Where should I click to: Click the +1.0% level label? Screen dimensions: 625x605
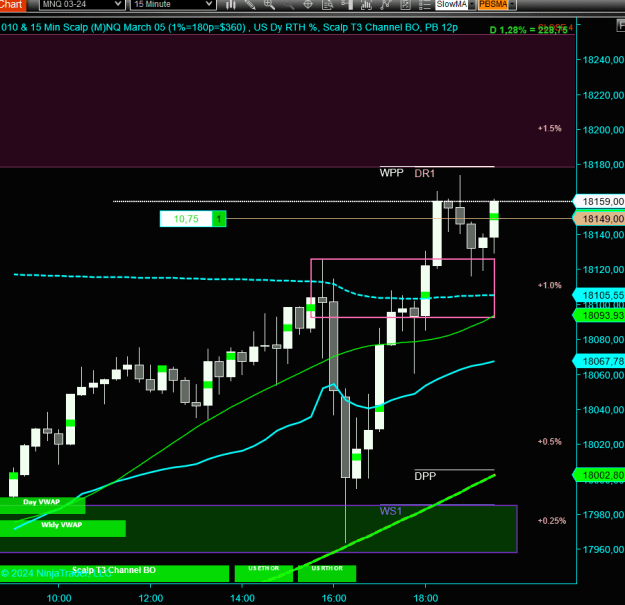coord(550,285)
